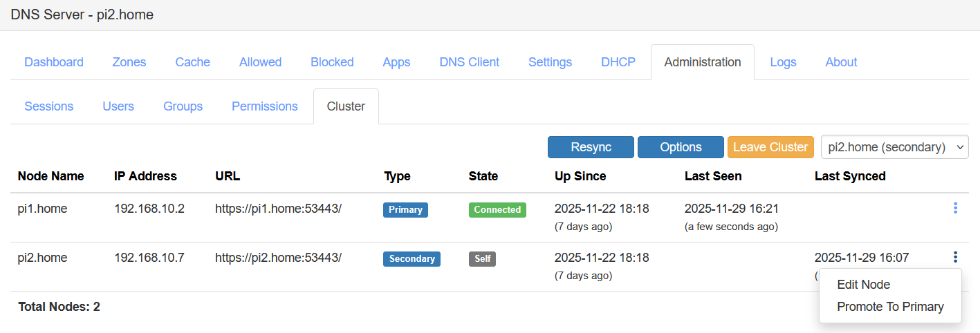The height and width of the screenshot is (333, 980).
Task: Switch to the DNS Client tab
Action: [x=469, y=62]
